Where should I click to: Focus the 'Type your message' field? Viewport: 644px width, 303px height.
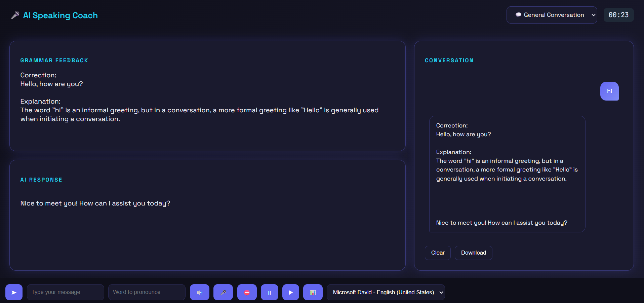click(65, 292)
